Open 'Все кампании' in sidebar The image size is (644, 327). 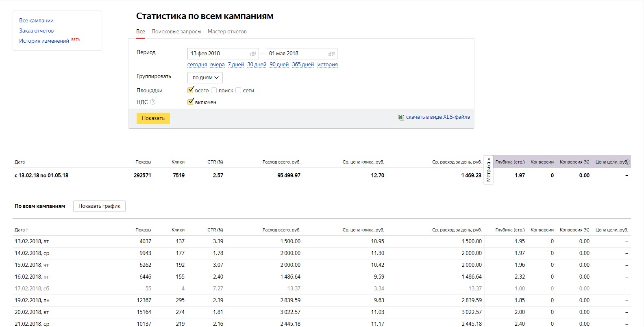(36, 20)
